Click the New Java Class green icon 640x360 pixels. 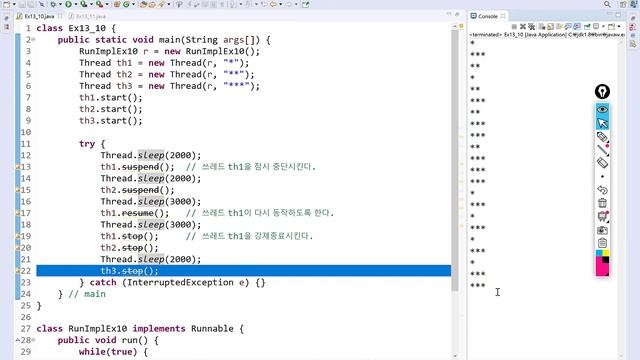[x=126, y=4]
